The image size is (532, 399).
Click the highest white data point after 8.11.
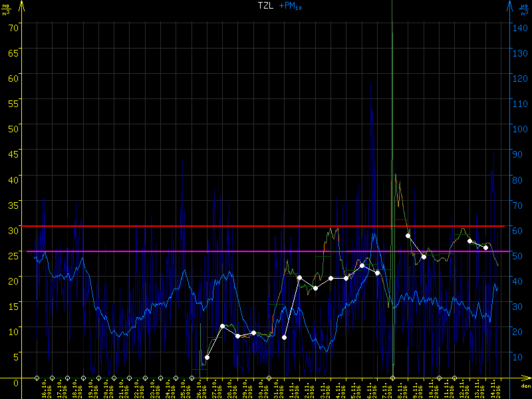(x=408, y=235)
